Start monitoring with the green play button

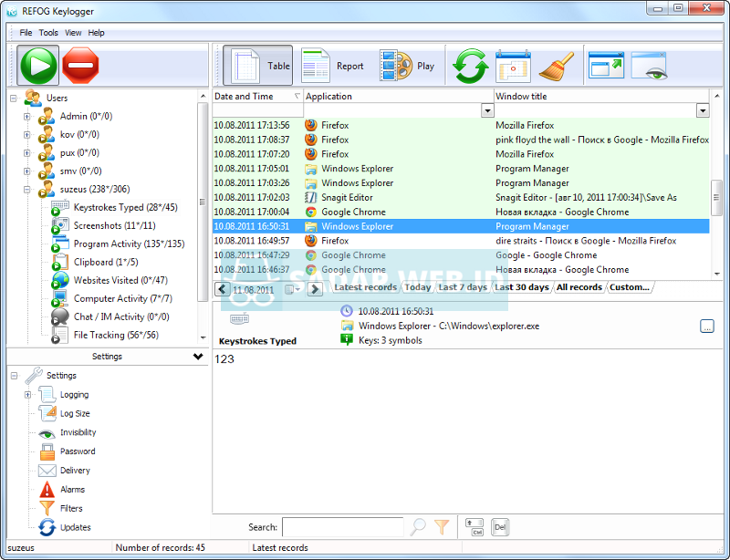coord(38,65)
